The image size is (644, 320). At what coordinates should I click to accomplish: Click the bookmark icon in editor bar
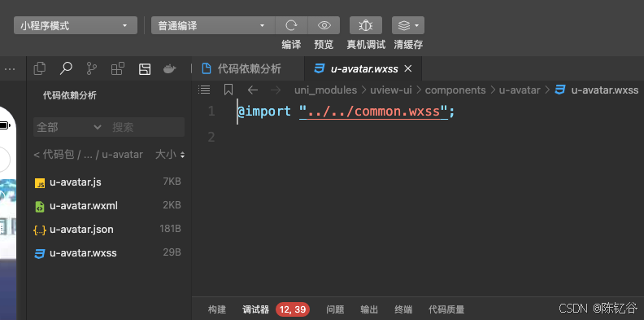click(x=228, y=90)
